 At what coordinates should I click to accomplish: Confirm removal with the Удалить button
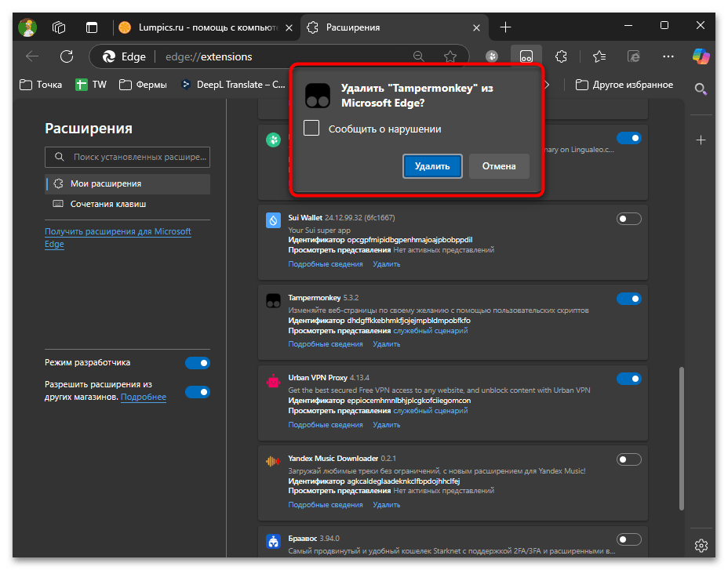(432, 166)
